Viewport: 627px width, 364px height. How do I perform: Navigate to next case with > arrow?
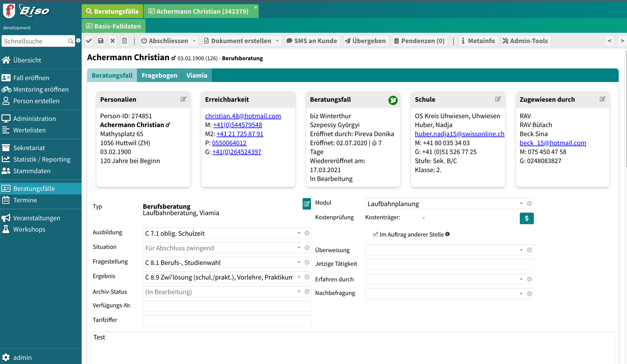(622, 41)
